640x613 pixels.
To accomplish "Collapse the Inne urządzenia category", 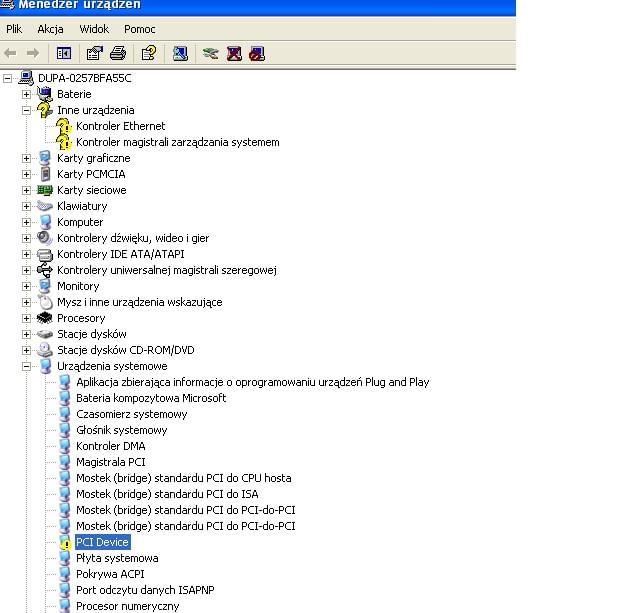I will tap(27, 110).
